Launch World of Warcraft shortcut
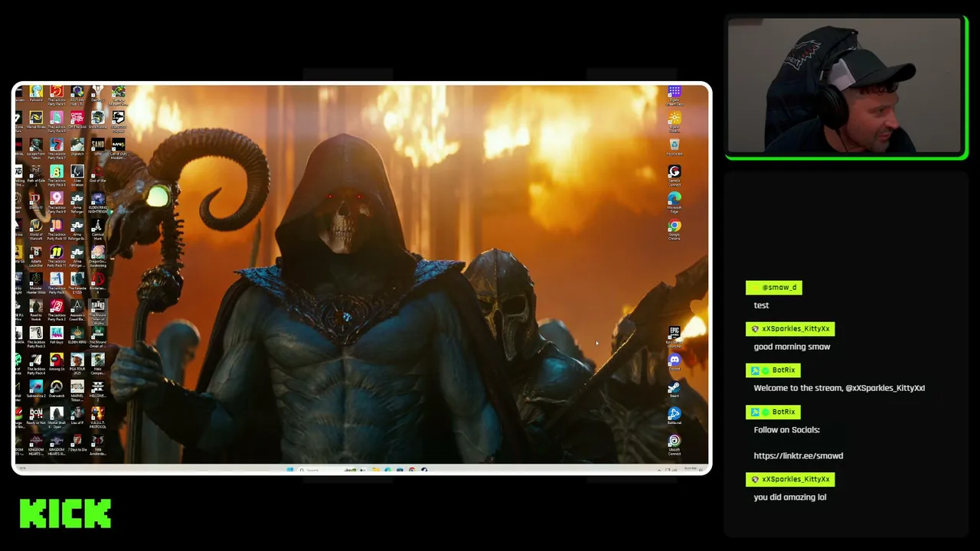The height and width of the screenshot is (551, 980). coord(36,228)
